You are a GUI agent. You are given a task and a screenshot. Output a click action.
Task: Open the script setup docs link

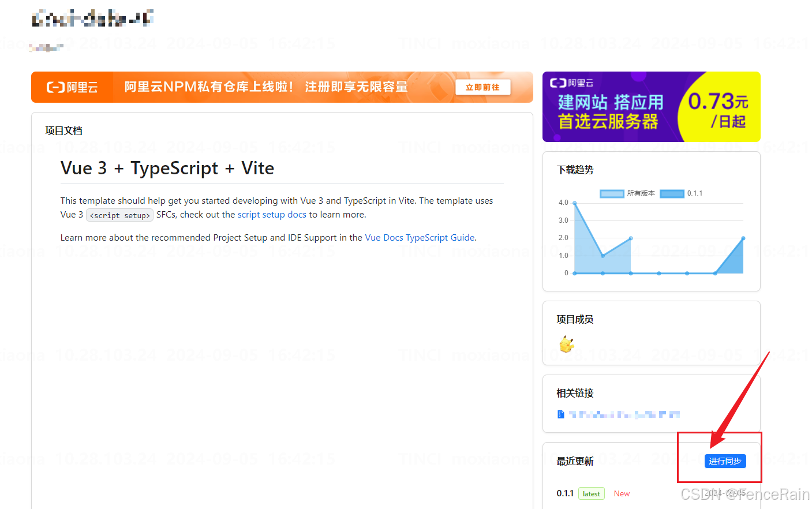(x=272, y=215)
